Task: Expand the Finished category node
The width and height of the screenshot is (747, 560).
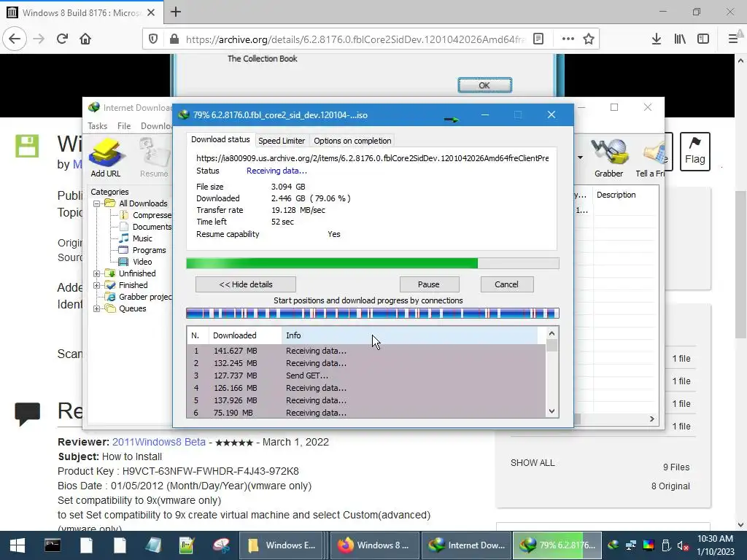Action: [x=97, y=285]
